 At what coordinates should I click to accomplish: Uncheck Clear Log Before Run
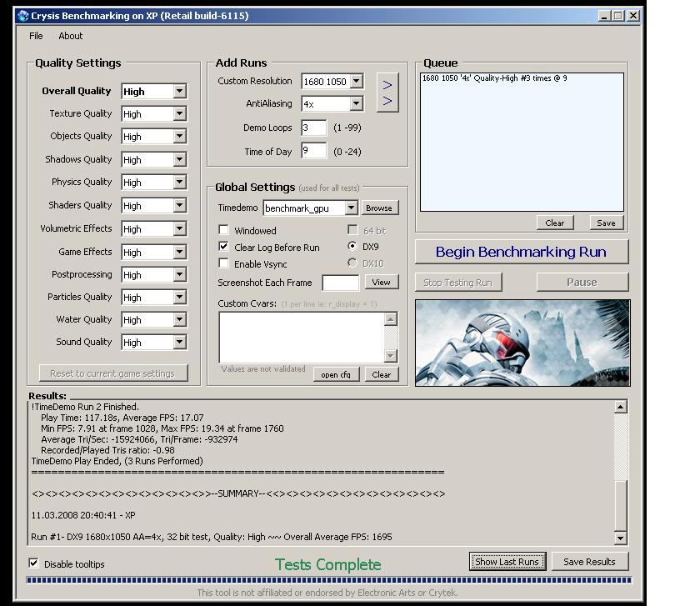click(223, 247)
